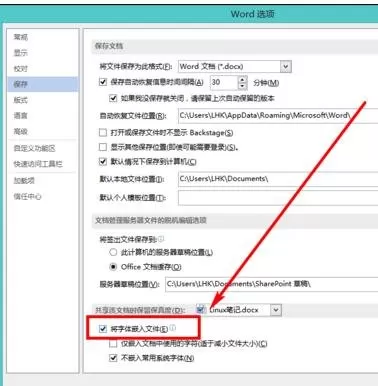The width and height of the screenshot is (378, 386).
Task: Decrease autosave interval with down spinner arrow
Action: tap(243, 86)
